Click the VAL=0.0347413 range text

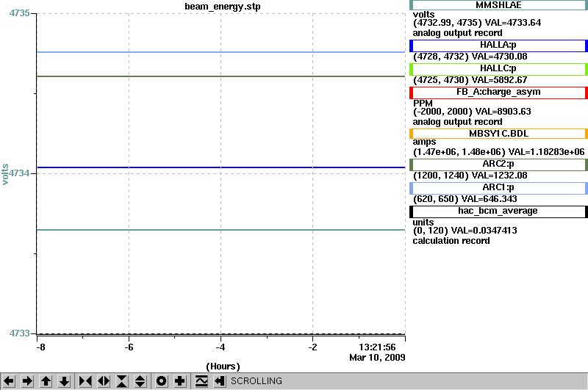[x=465, y=231]
